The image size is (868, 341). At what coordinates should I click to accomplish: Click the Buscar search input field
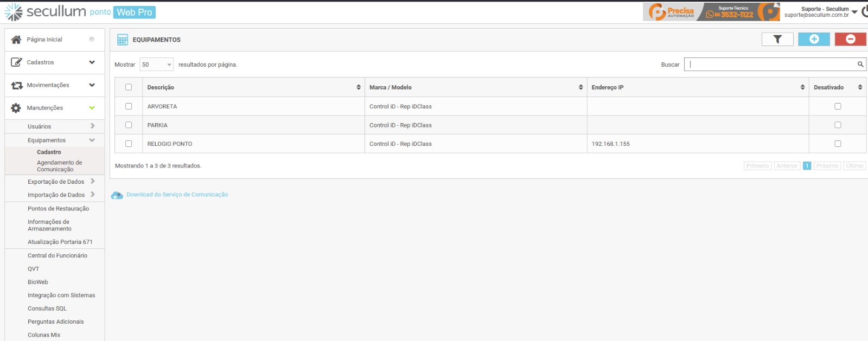[x=770, y=65]
